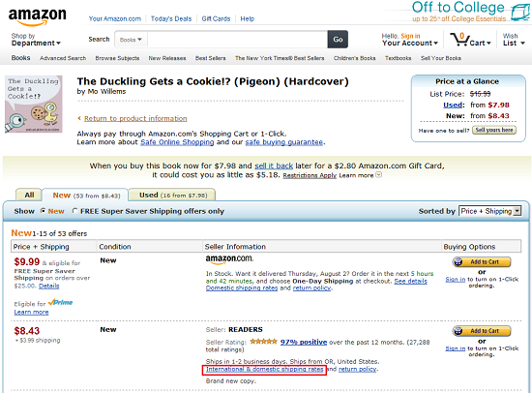Expand the Cart dropdown

point(480,44)
